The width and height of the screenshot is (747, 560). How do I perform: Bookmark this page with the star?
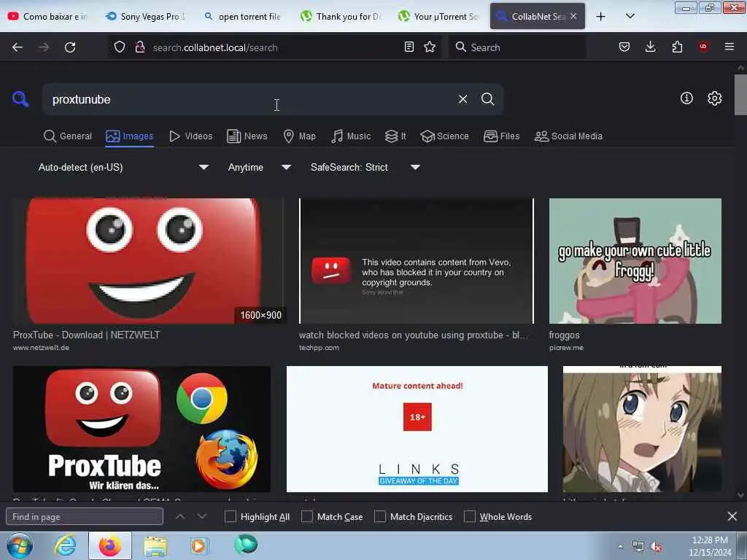pyautogui.click(x=430, y=47)
